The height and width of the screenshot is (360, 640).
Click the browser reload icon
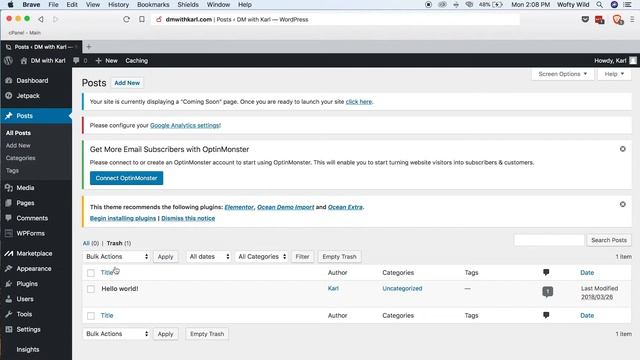pos(127,19)
